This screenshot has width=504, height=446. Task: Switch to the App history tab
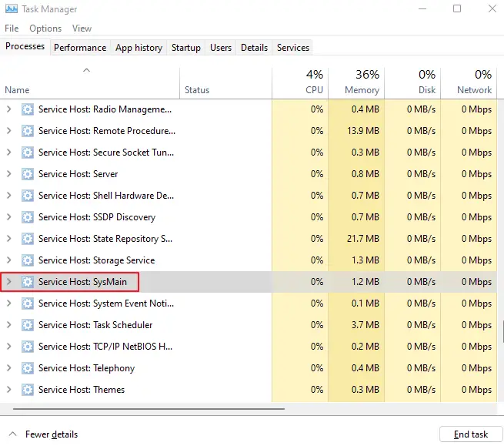coord(139,48)
